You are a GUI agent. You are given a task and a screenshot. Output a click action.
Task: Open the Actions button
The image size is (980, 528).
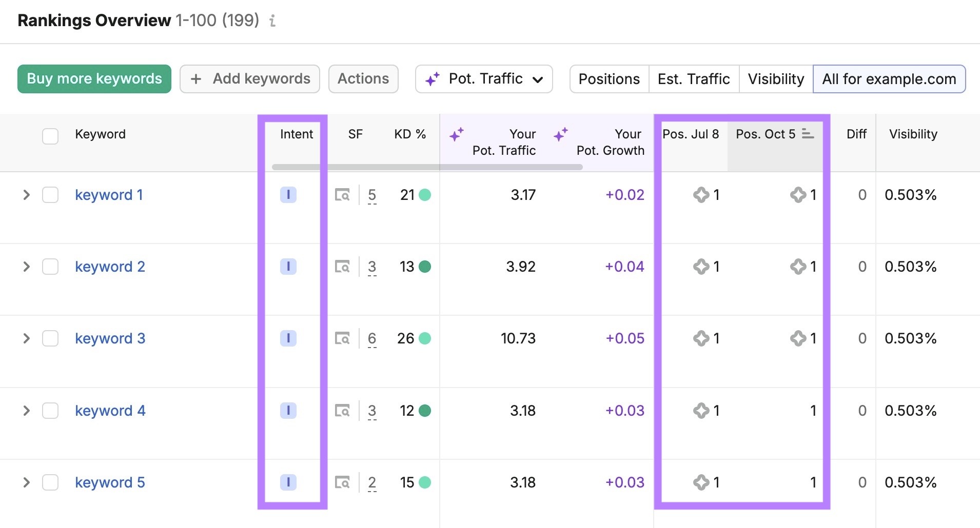[363, 79]
